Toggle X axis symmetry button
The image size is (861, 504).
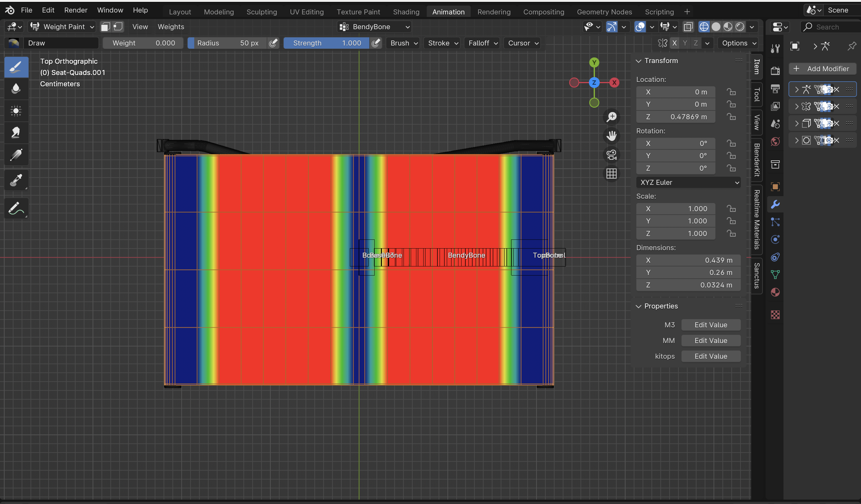(674, 43)
